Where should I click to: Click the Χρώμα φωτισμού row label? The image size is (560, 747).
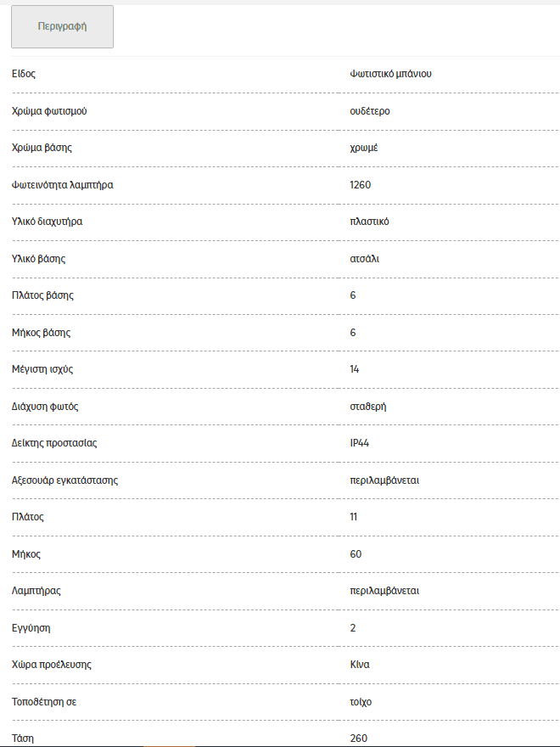tap(49, 111)
